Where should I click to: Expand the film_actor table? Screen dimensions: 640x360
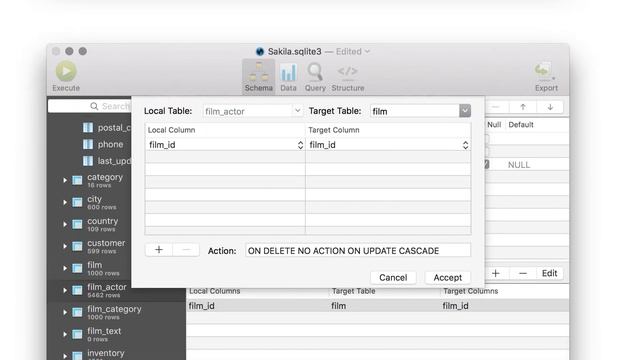(x=65, y=290)
